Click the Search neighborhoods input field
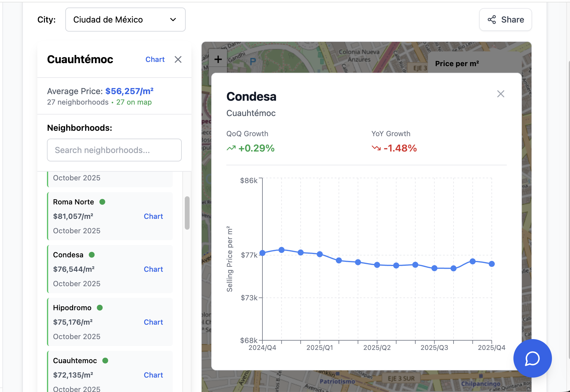The width and height of the screenshot is (570, 392). (x=114, y=150)
